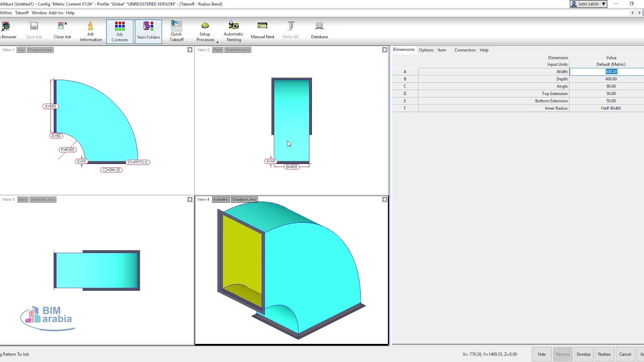
Task: Open the omr.selm user account dropdown
Action: click(588, 4)
